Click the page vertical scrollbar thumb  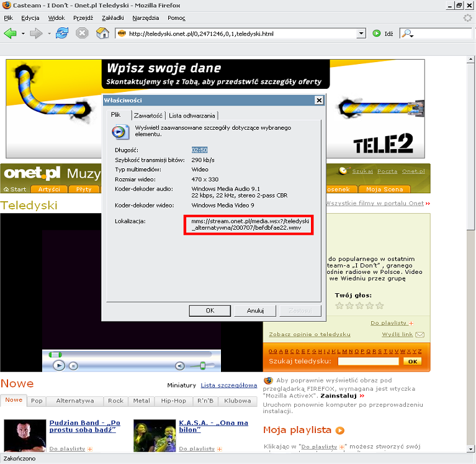point(470,147)
